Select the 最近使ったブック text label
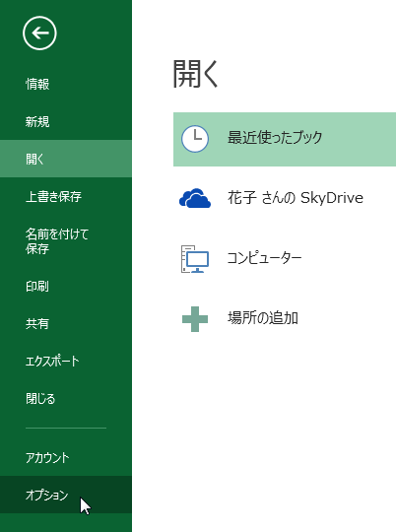396x532 pixels. 275,137
